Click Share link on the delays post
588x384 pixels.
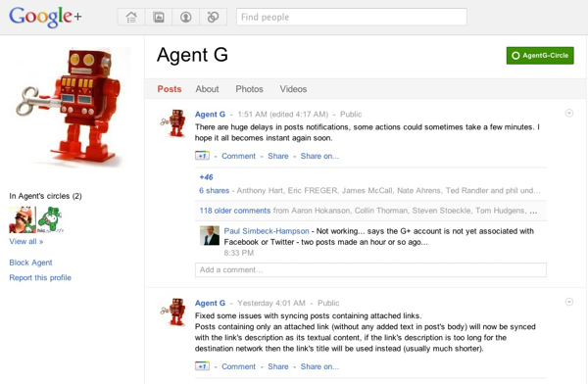[278, 156]
